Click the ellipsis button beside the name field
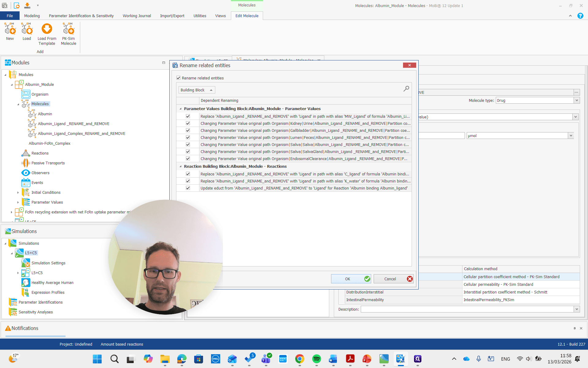The image size is (588, 368). (577, 92)
